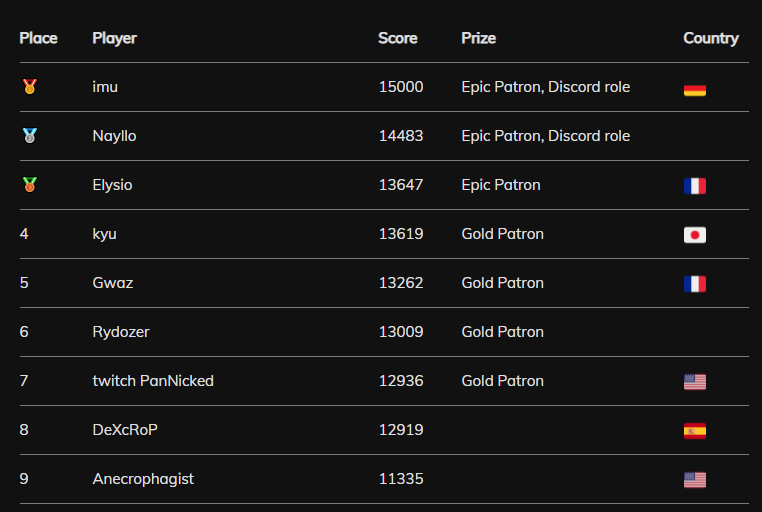This screenshot has height=512, width=762.
Task: Open player twitch PanNicked
Action: (x=153, y=381)
